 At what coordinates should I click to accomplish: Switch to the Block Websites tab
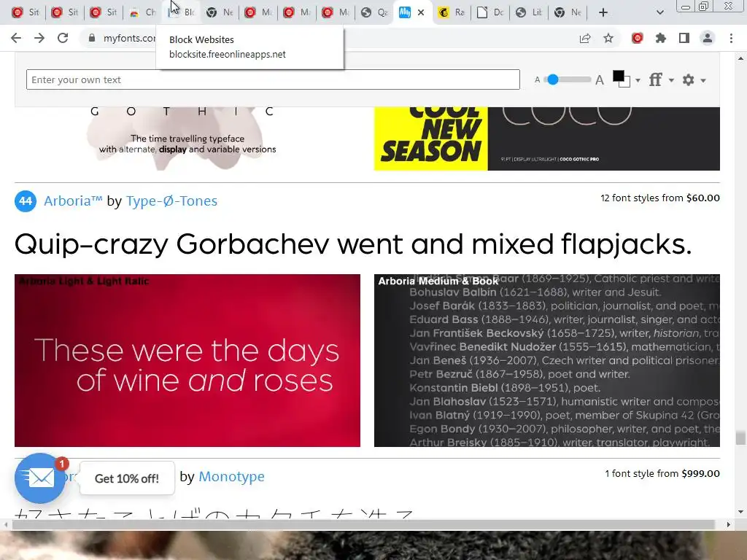(x=182, y=12)
